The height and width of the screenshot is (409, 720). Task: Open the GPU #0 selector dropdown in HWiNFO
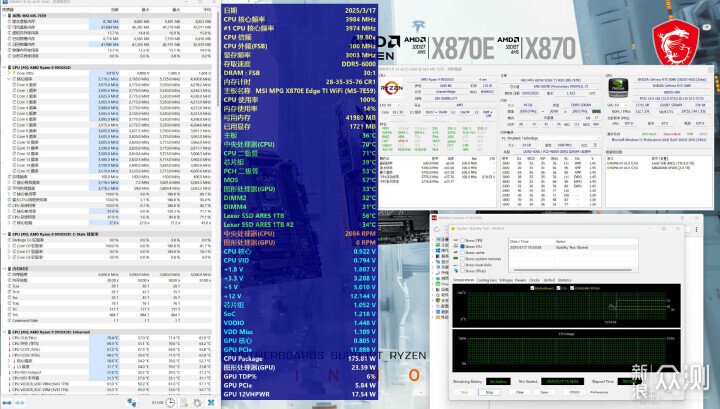point(618,106)
